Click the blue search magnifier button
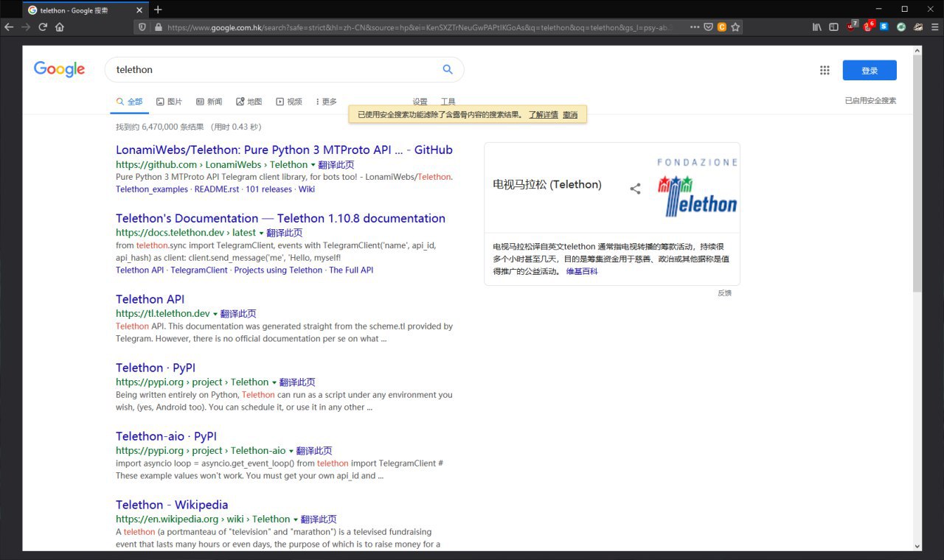Image resolution: width=944 pixels, height=560 pixels. 448,69
